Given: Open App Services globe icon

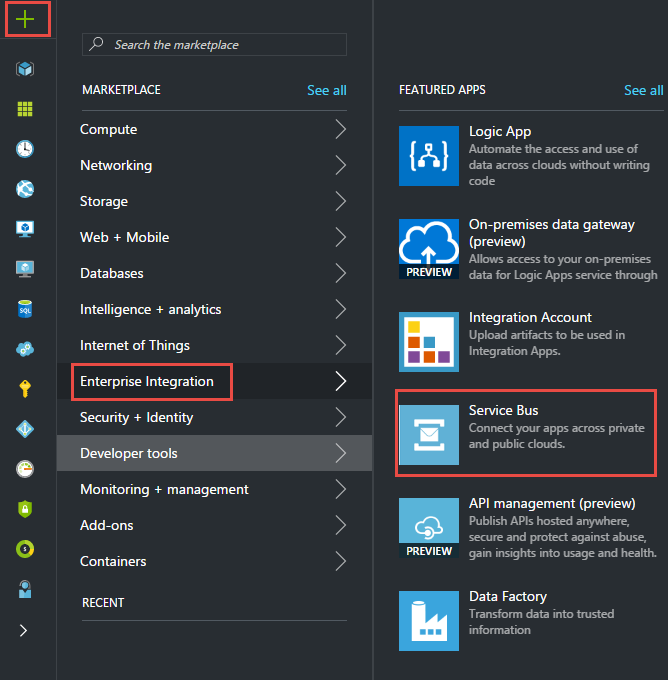Looking at the screenshot, I should pos(25,189).
